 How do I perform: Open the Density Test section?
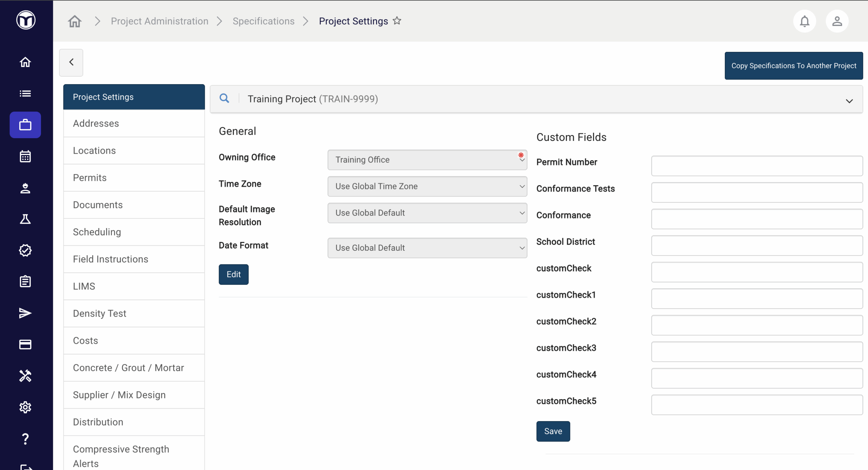(x=100, y=314)
